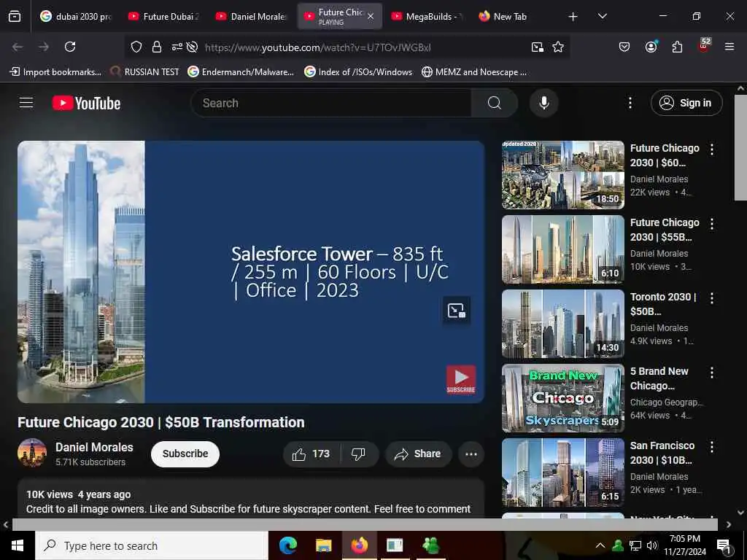Viewport: 747px width, 560px height.
Task: Open site permissions icon in address bar
Action: point(177,47)
